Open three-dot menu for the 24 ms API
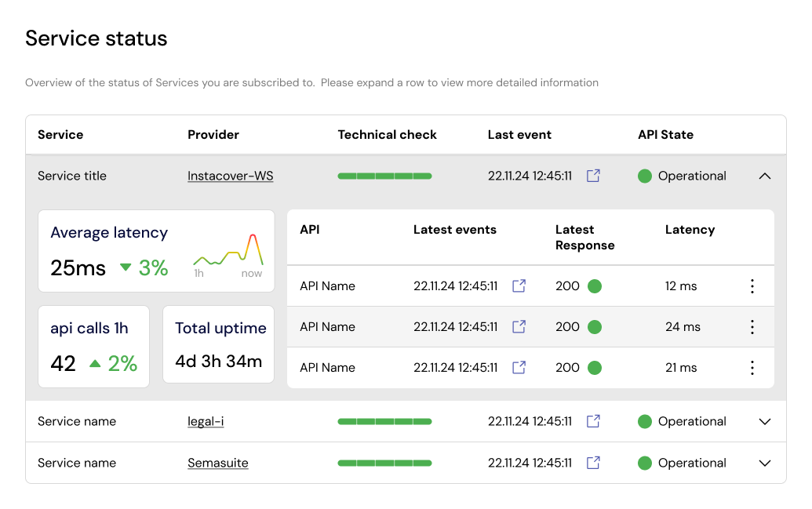This screenshot has height=509, width=812. pos(752,327)
